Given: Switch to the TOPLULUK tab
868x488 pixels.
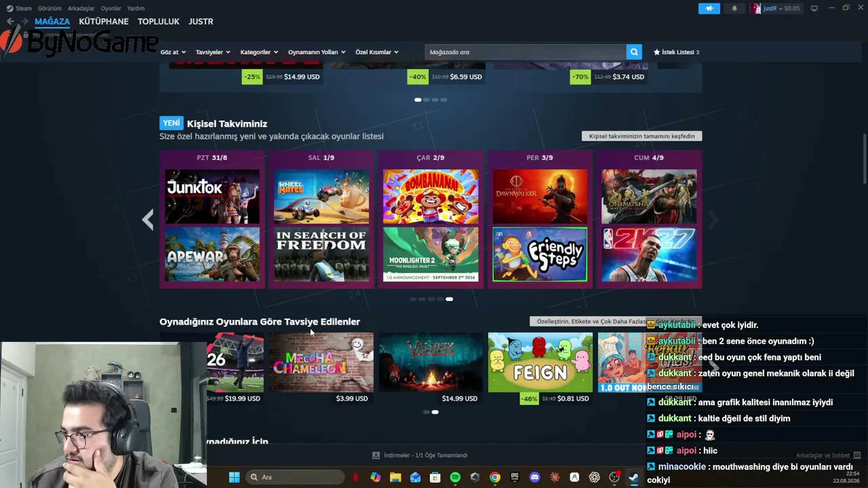Looking at the screenshot, I should (x=159, y=22).
